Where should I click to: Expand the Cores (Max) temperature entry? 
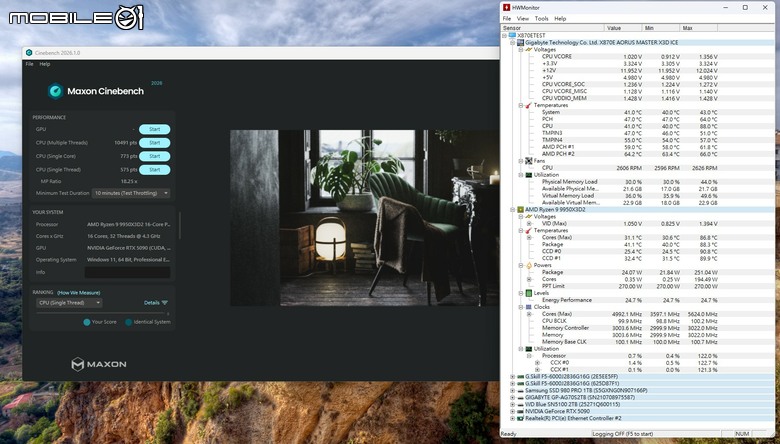coord(529,238)
